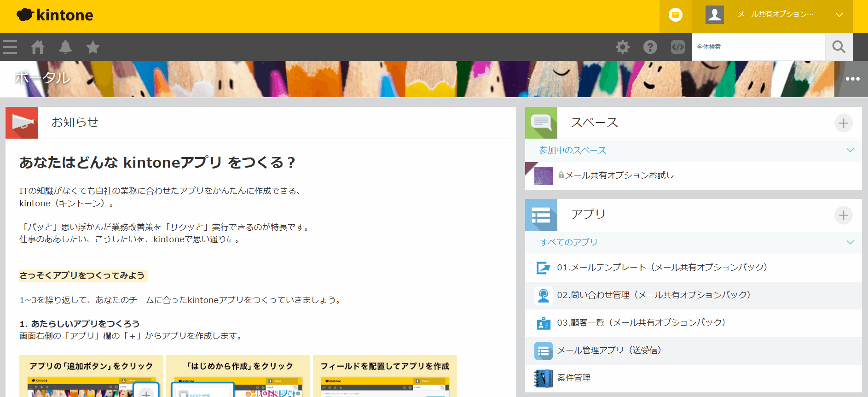Click the あなたはどんな kintoneアプリ をつくる？ heading

click(157, 162)
